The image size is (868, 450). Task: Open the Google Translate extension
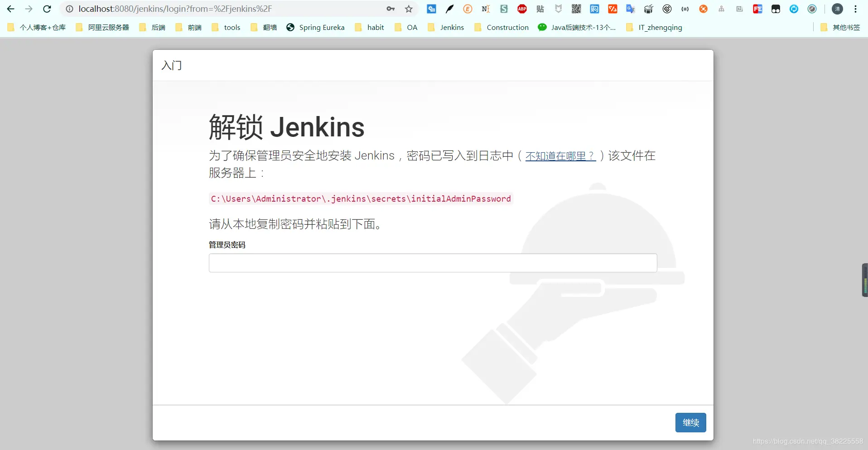click(x=631, y=9)
